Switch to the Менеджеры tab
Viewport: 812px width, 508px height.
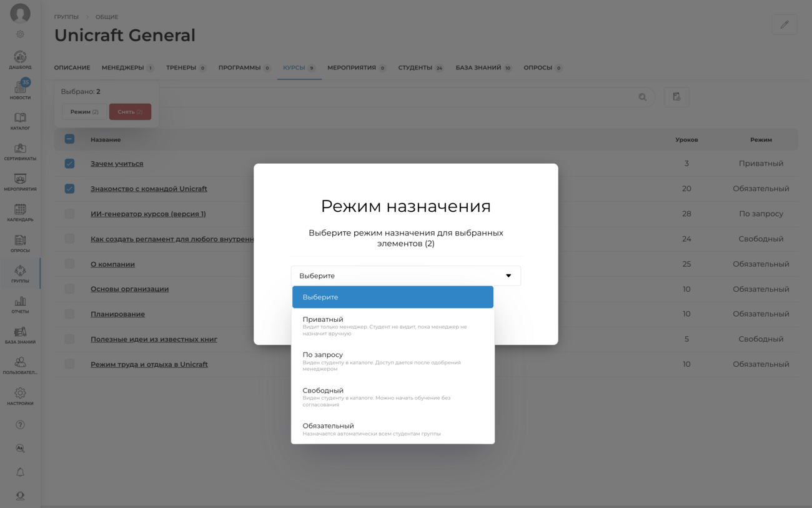pyautogui.click(x=127, y=67)
